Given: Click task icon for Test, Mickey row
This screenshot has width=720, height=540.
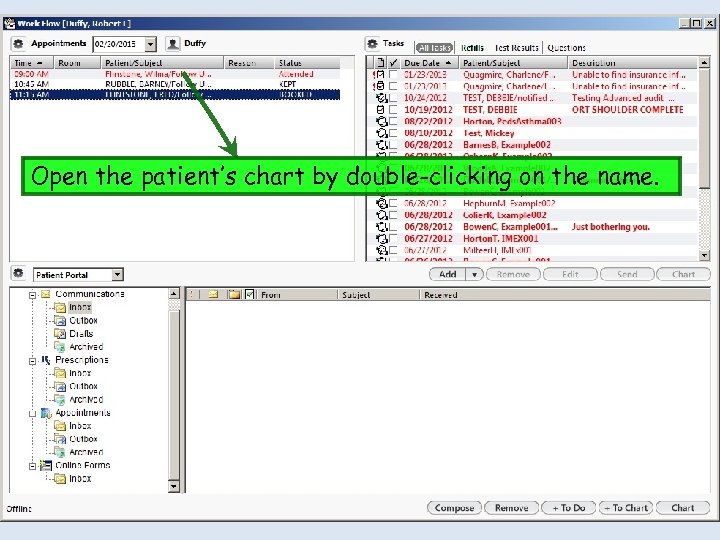Looking at the screenshot, I should (x=382, y=133).
